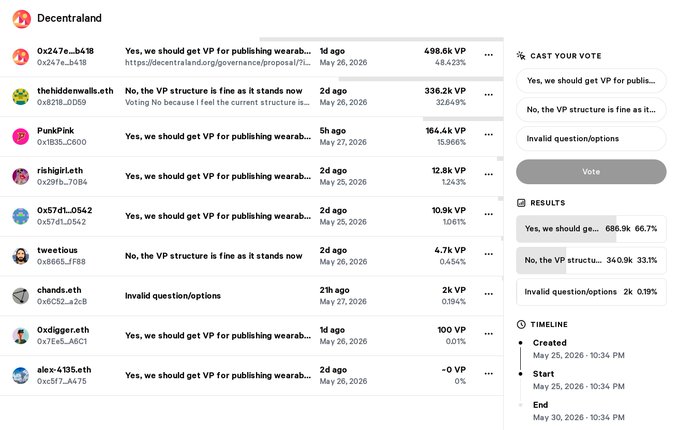Click '10.9k VP' voting power value

pos(449,210)
